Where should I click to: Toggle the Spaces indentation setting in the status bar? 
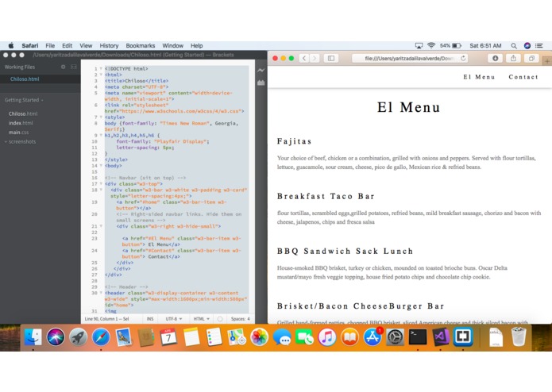coord(241,319)
